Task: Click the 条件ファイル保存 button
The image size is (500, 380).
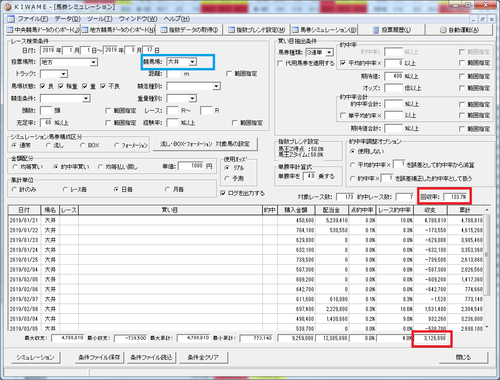Action: pos(99,357)
